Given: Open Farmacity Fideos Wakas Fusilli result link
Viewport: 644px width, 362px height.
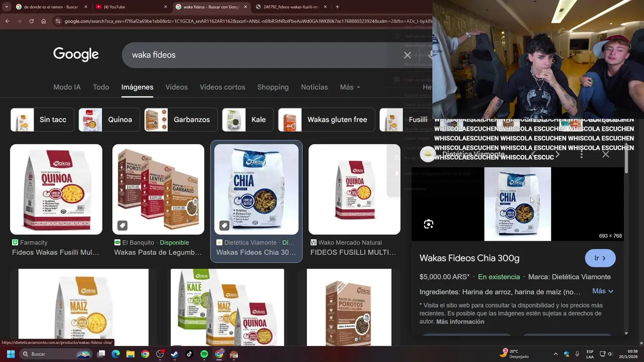Looking at the screenshot, I should click(55, 252).
